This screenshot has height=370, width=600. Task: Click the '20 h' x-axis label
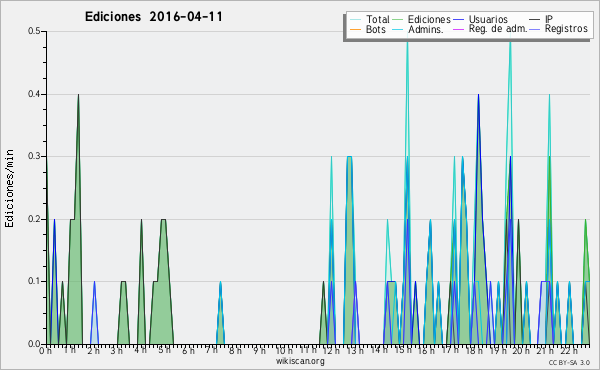[522, 351]
